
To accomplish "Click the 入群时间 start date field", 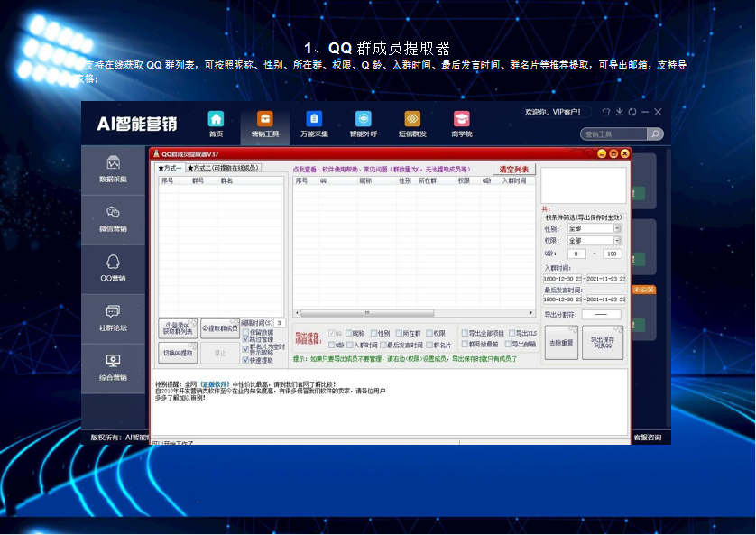I will [563, 279].
